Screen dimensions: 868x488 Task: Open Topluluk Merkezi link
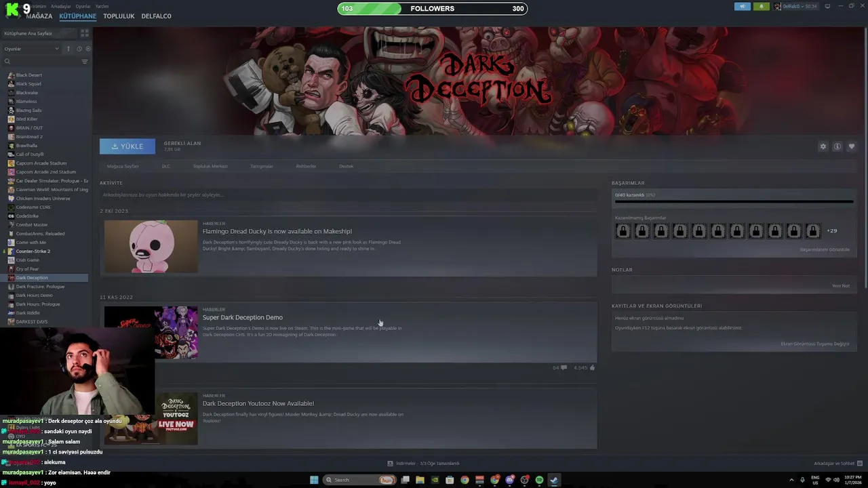point(210,166)
